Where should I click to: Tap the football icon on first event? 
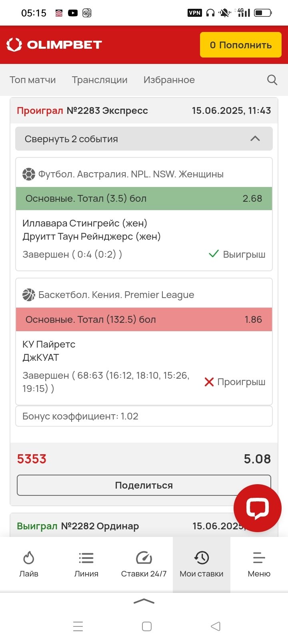pyautogui.click(x=29, y=174)
